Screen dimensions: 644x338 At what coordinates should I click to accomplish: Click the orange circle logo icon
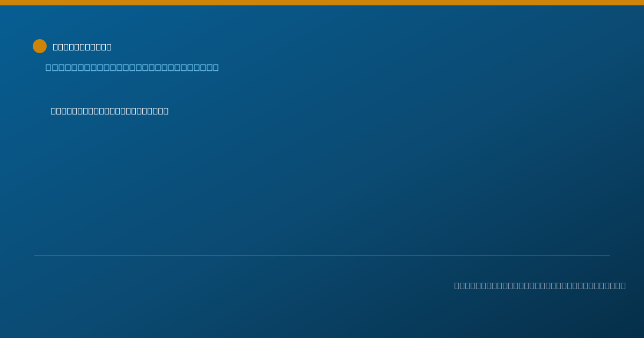click(x=40, y=46)
